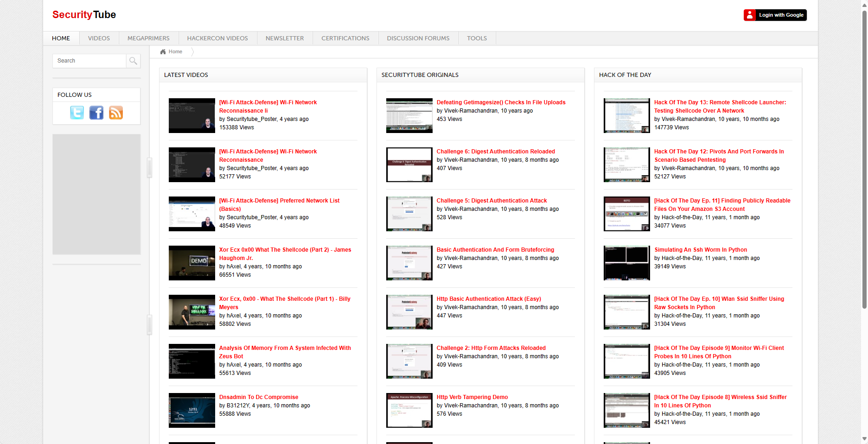868x444 pixels.
Task: Click thumbnail of Ep. 11 Amazon S3 video
Action: point(627,214)
